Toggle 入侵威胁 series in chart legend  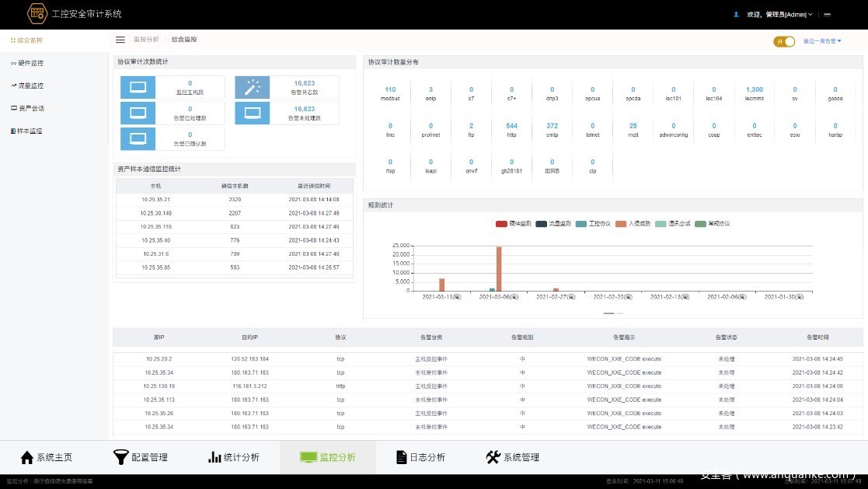click(x=633, y=224)
